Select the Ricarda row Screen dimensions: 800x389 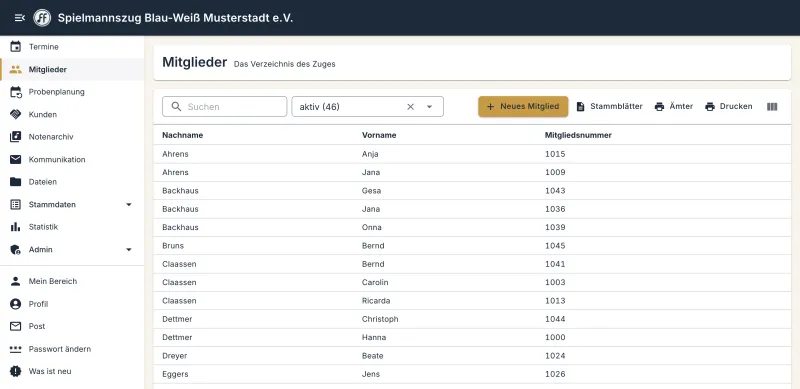click(x=472, y=301)
